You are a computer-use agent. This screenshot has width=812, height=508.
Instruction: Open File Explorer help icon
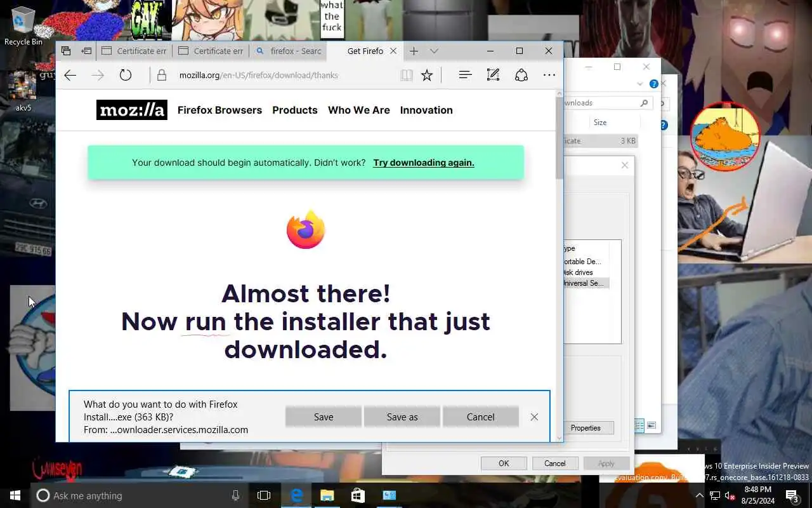pyautogui.click(x=653, y=84)
